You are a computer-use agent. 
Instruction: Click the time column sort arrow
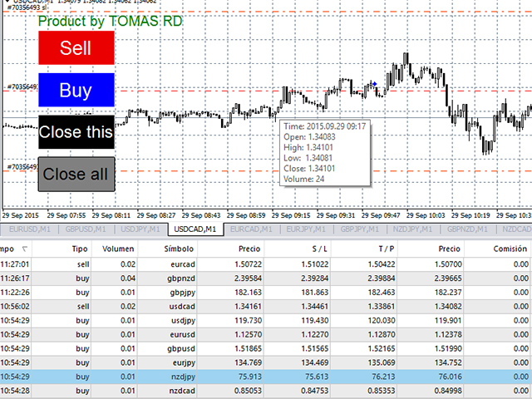tap(24, 249)
